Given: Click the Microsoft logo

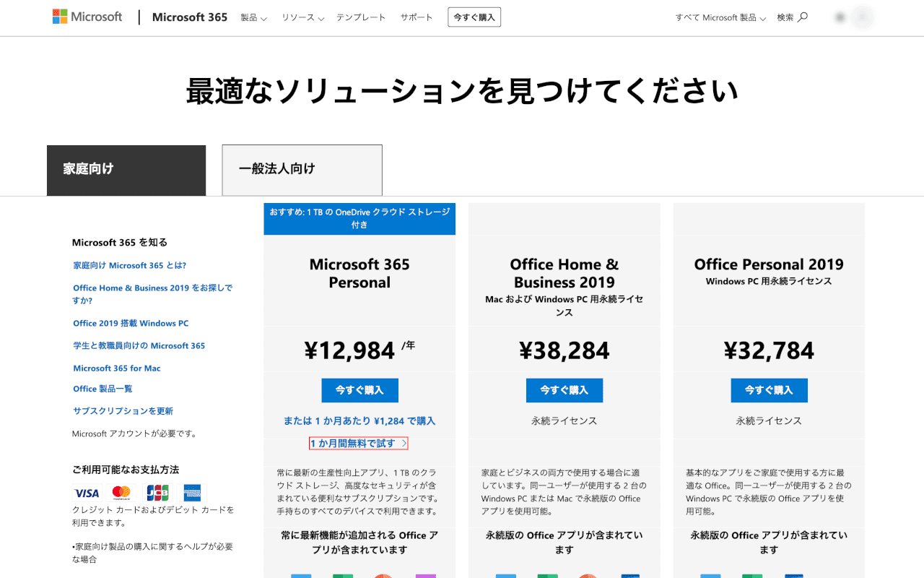Looking at the screenshot, I should 87,17.
